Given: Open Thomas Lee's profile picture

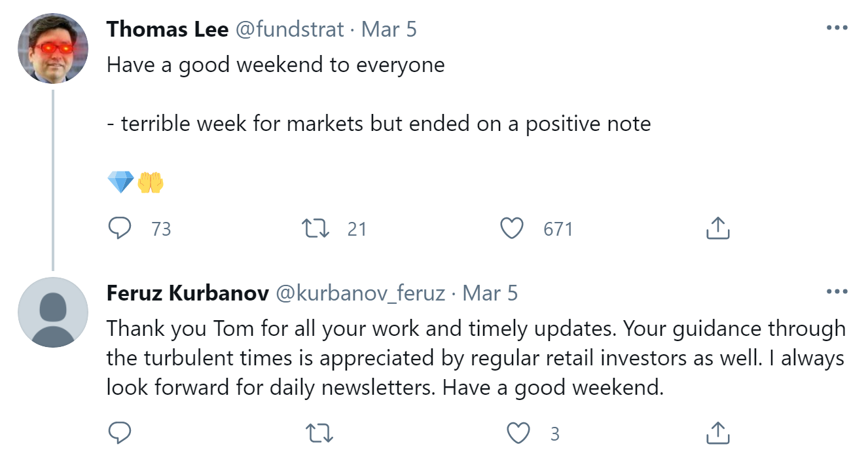Looking at the screenshot, I should pos(52,48).
